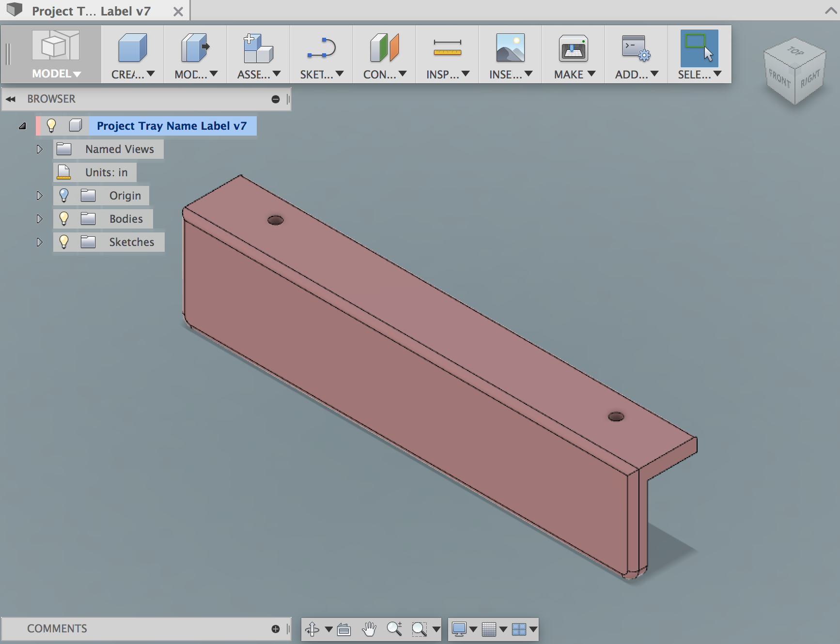The height and width of the screenshot is (644, 840).
Task: Toggle Sketches folder visibility lightbulb
Action: pyautogui.click(x=64, y=242)
